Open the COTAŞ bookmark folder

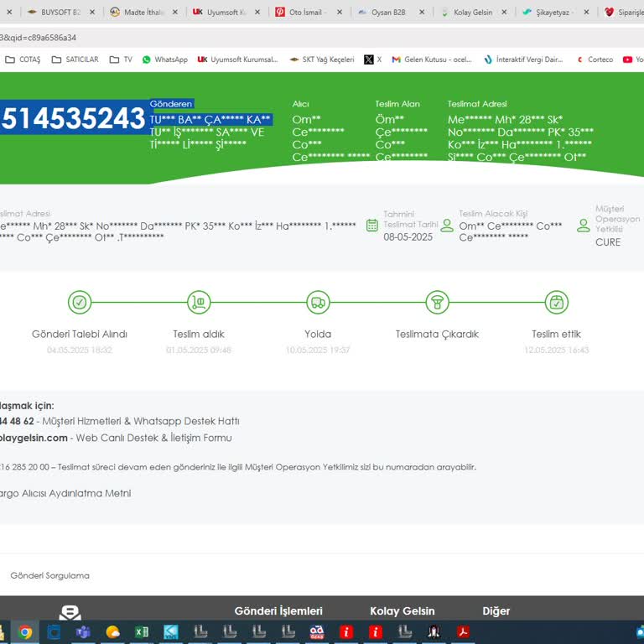[x=23, y=60]
